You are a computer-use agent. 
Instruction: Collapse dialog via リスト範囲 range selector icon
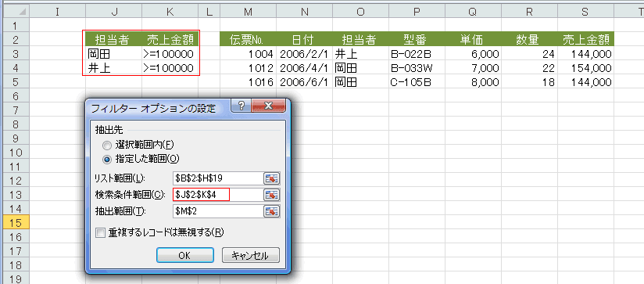(271, 178)
